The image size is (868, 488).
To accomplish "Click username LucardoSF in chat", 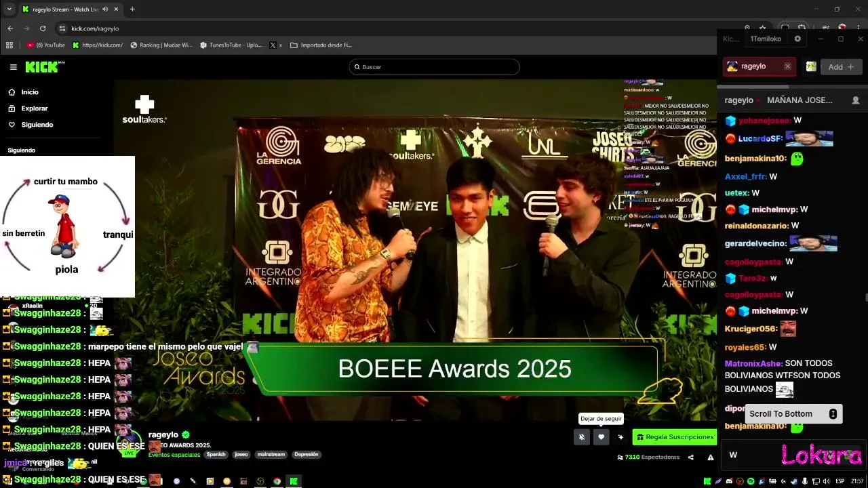I will [x=760, y=139].
